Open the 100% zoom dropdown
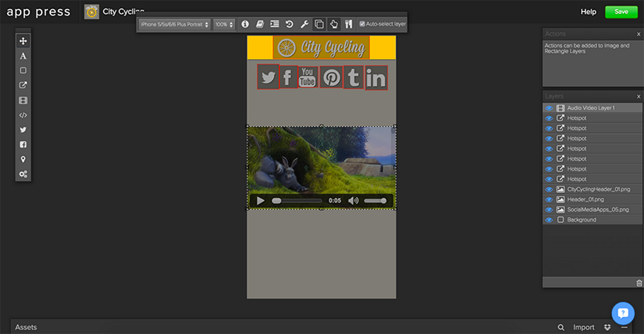 point(224,24)
